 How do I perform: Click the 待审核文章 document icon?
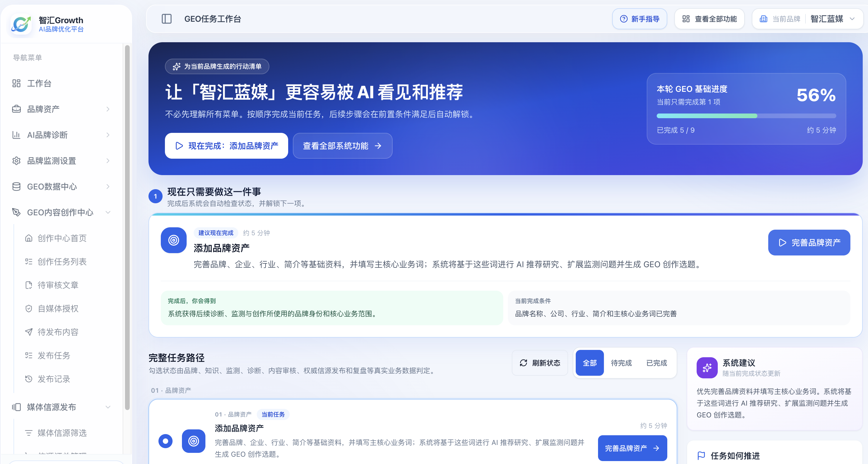pos(29,285)
